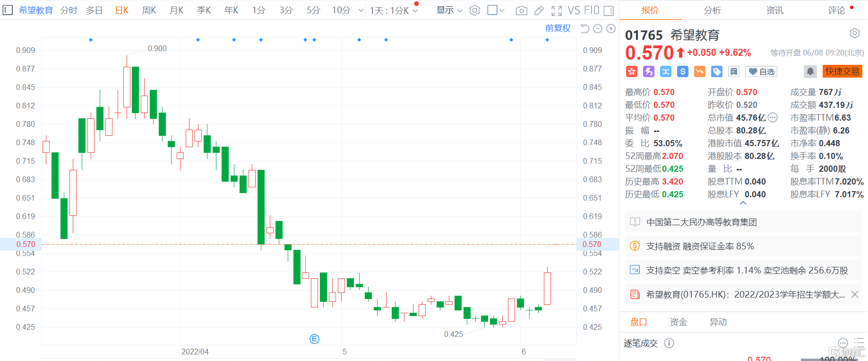868x361 pixels.
Task: Toggle 自选 watchlist favorite
Action: point(761,71)
